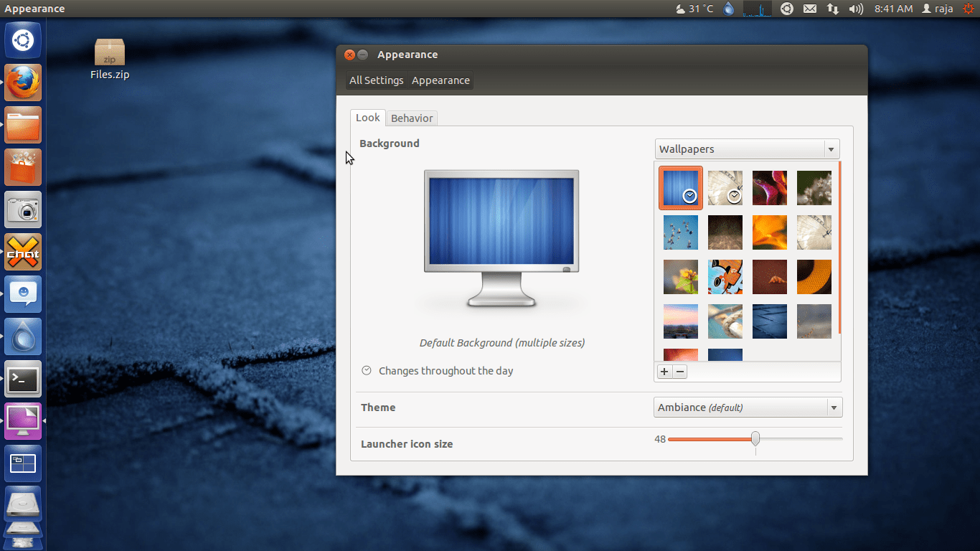Viewport: 980px width, 551px height.
Task: Click the network transfer arrows indicator
Action: pos(832,9)
